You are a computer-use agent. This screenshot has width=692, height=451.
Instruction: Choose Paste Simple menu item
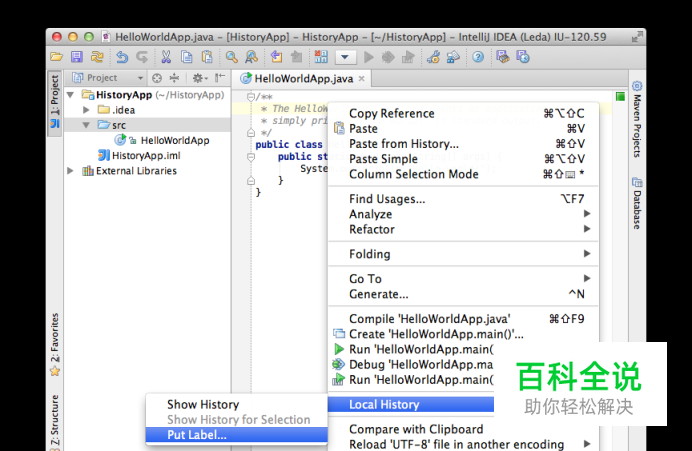(x=463, y=159)
